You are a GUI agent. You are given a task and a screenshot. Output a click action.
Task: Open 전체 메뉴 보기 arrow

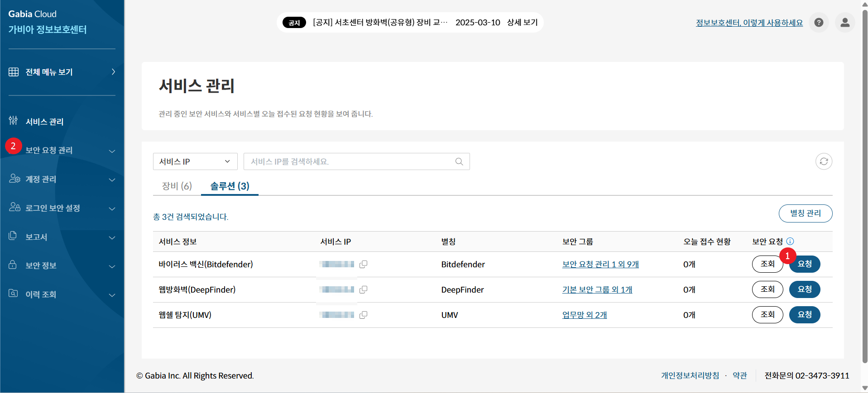point(113,72)
